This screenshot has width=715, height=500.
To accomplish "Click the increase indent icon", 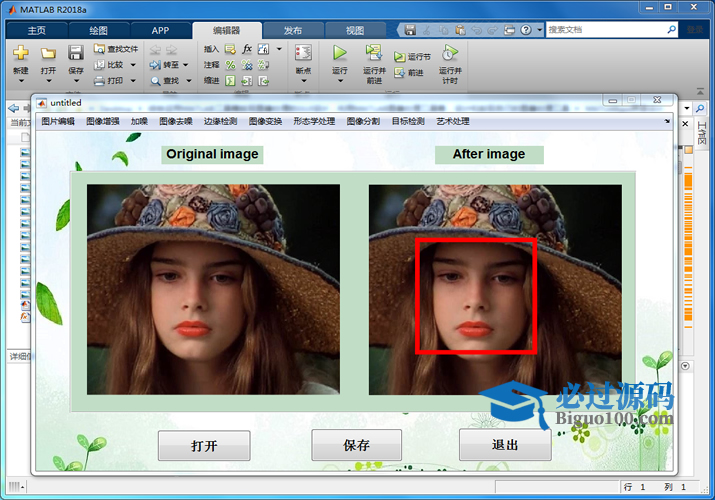I will [247, 81].
